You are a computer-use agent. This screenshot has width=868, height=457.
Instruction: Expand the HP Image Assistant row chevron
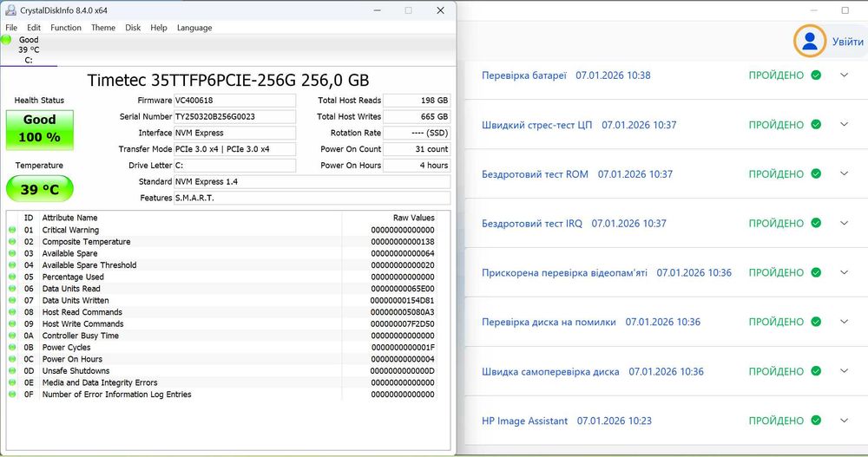[845, 421]
